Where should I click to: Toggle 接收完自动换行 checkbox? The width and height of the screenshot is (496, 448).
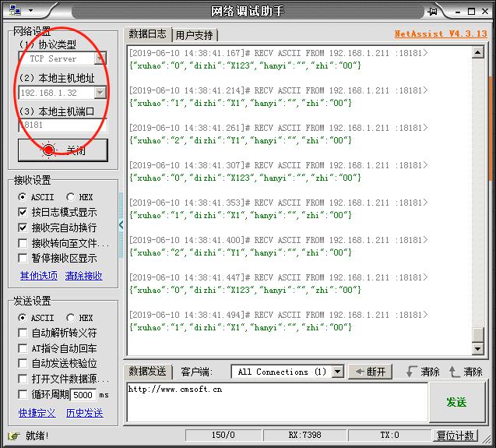point(23,228)
